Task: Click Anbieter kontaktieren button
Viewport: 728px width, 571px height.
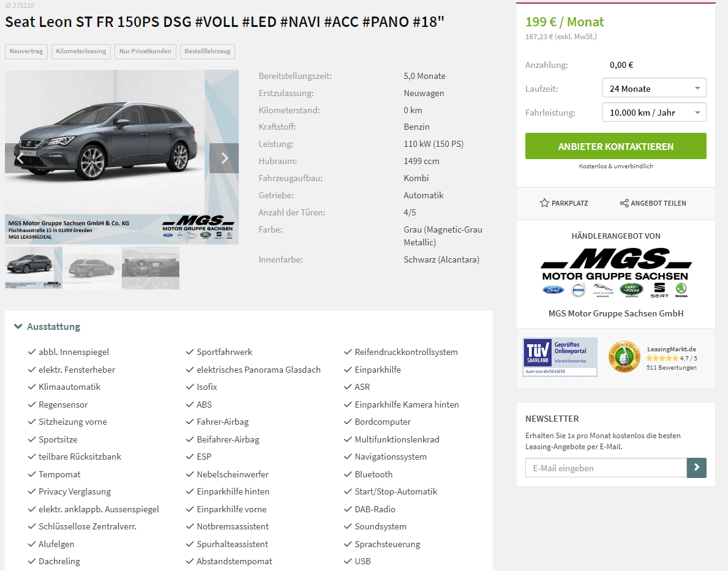Action: (x=615, y=146)
